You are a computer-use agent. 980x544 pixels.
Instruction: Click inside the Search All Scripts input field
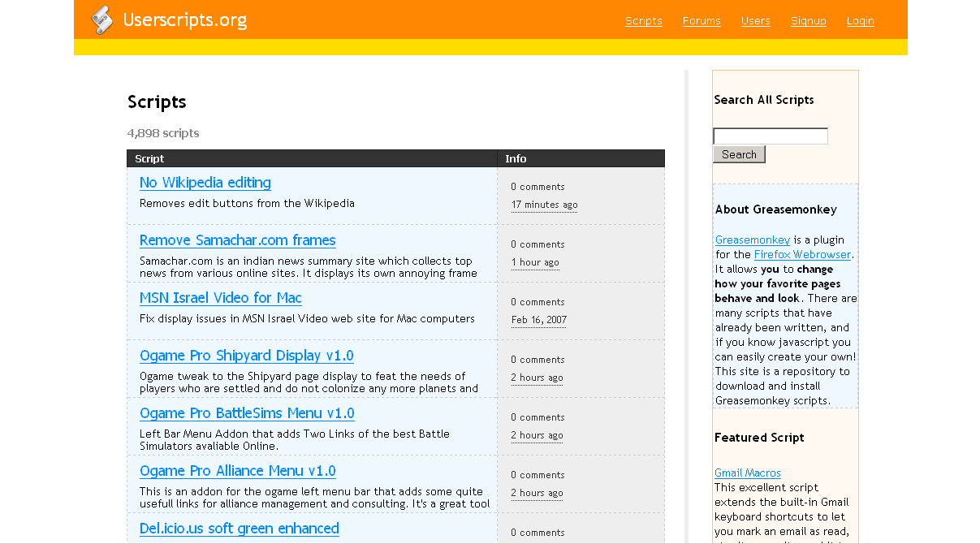coord(770,136)
